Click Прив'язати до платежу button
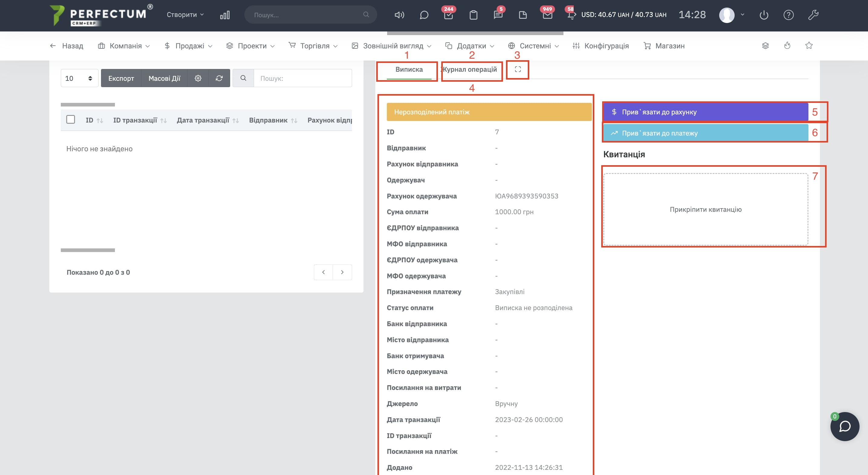Screen dimensions: 868x475 pyautogui.click(x=705, y=133)
